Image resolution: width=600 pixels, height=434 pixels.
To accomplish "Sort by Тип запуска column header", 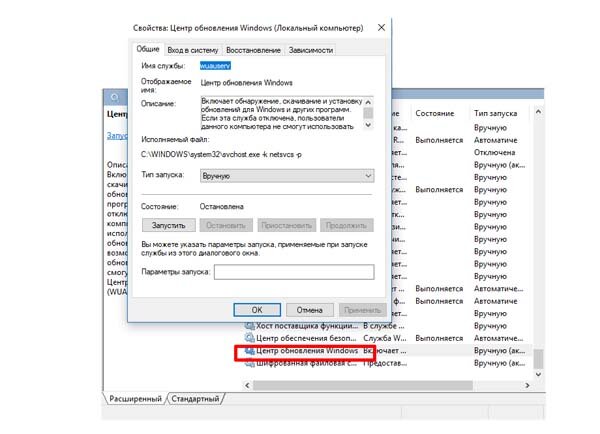I will (x=495, y=113).
